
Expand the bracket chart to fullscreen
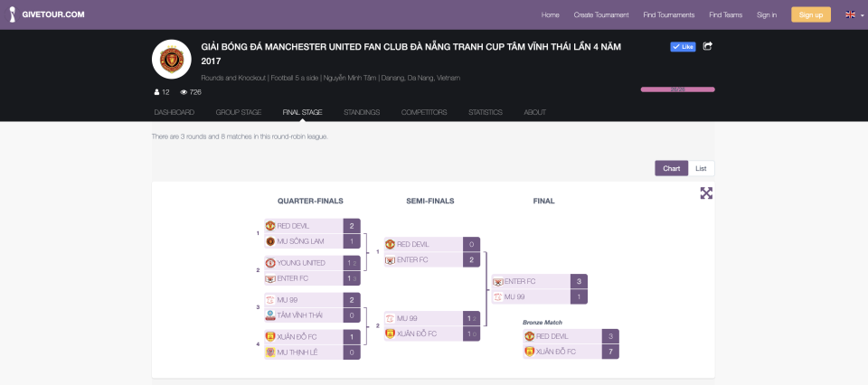(706, 192)
